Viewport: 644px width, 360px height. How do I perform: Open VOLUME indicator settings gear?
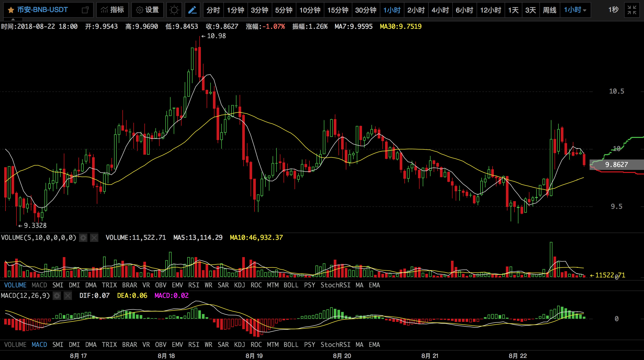(83, 238)
